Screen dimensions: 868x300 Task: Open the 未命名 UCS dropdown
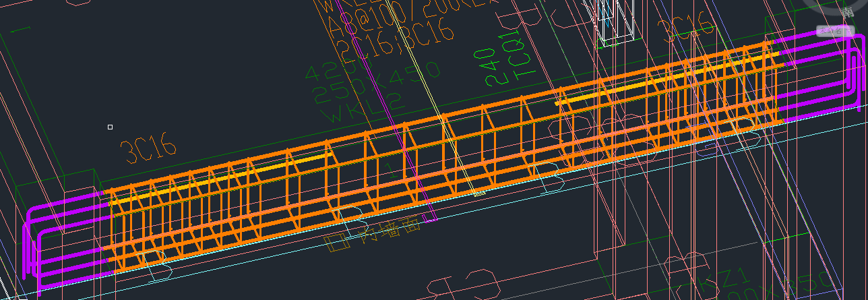click(x=835, y=30)
